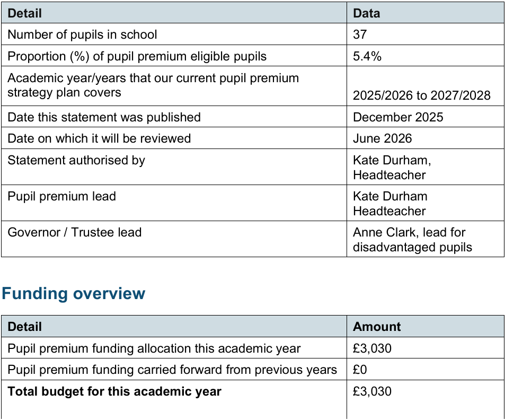Click the "2025/2026 to 2027/2028" years cell
The width and height of the screenshot is (505, 420).
(x=422, y=95)
